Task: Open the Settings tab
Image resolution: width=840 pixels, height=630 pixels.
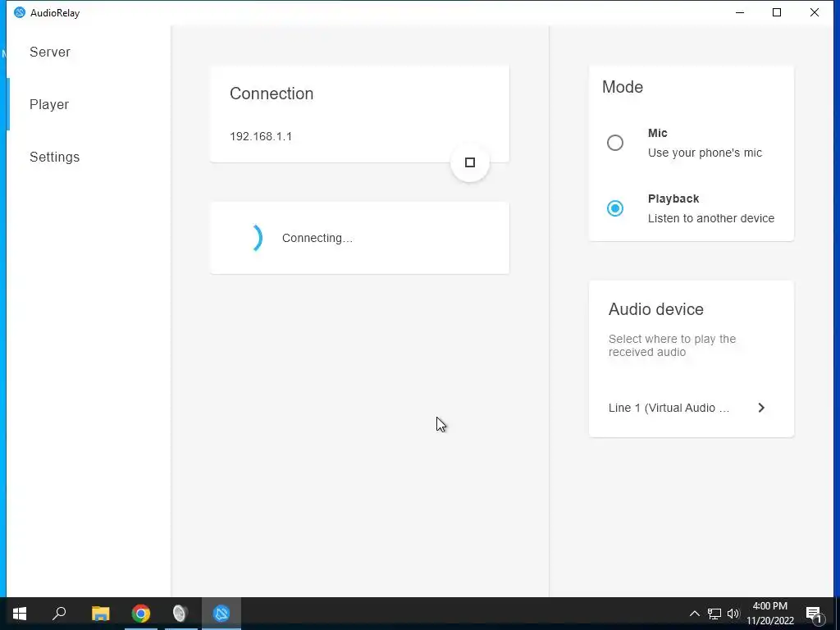Action: [55, 157]
